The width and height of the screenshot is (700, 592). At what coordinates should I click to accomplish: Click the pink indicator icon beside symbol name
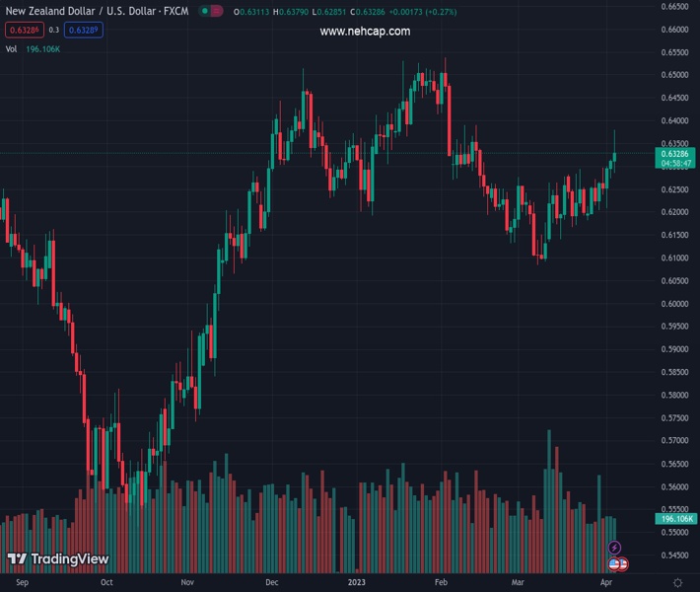(x=217, y=11)
